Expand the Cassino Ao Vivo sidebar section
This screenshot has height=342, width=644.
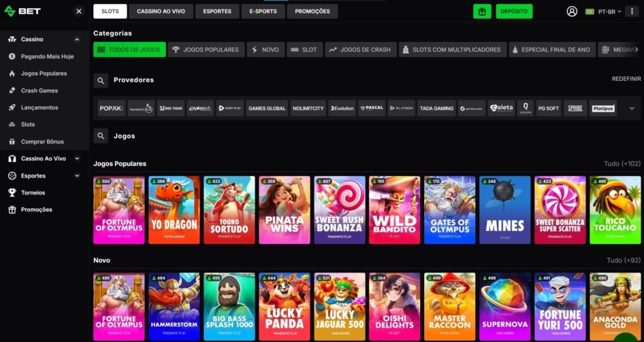77,158
